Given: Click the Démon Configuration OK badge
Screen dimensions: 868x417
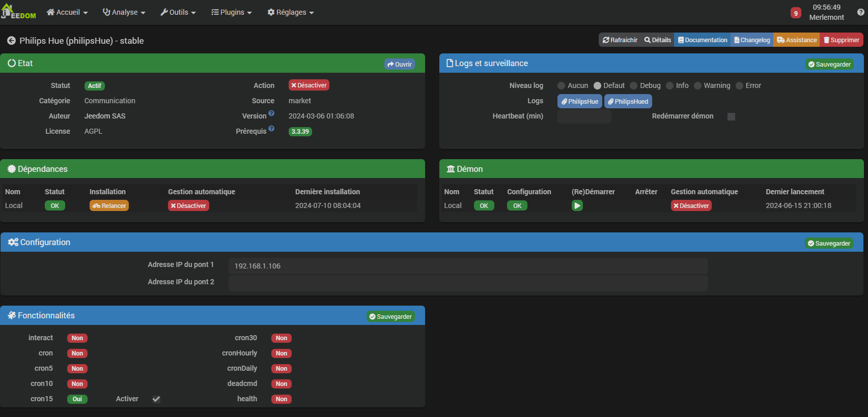Looking at the screenshot, I should pos(517,206).
